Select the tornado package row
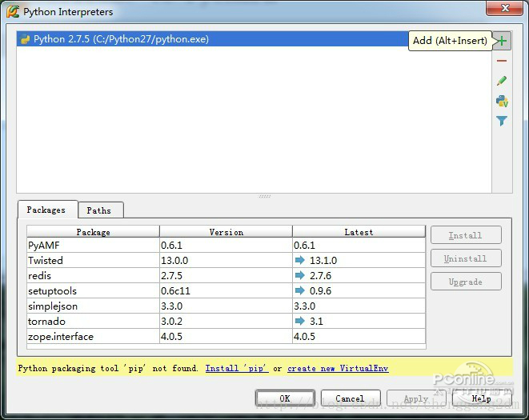The width and height of the screenshot is (529, 420). point(226,321)
